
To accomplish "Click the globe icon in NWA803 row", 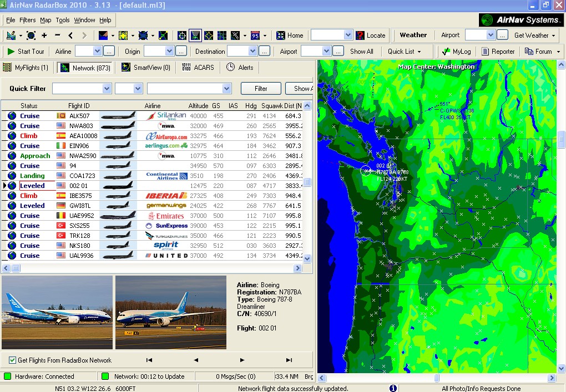I will (12, 126).
